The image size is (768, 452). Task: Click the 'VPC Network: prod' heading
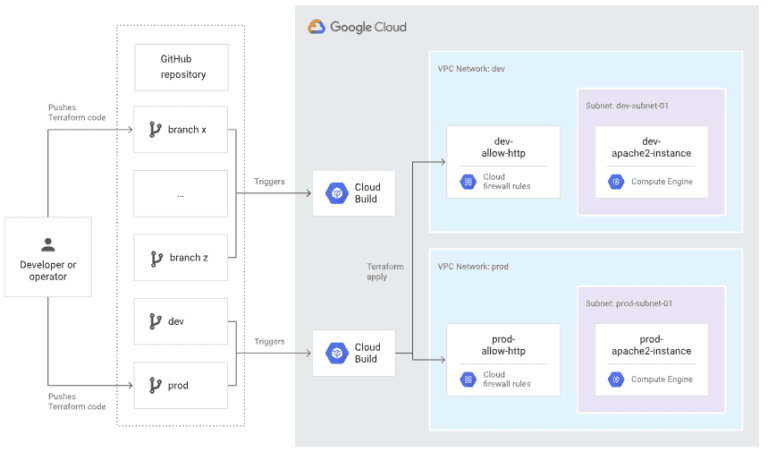click(473, 267)
